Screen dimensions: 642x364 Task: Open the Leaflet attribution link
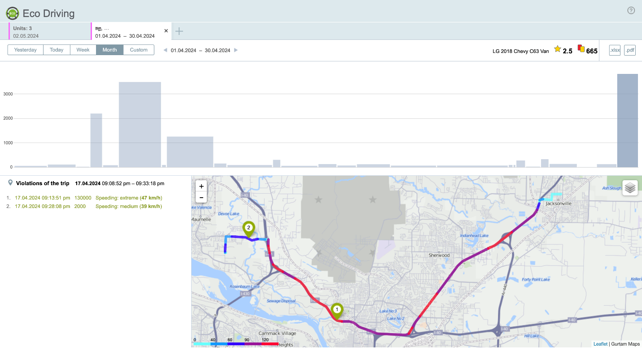click(600, 344)
